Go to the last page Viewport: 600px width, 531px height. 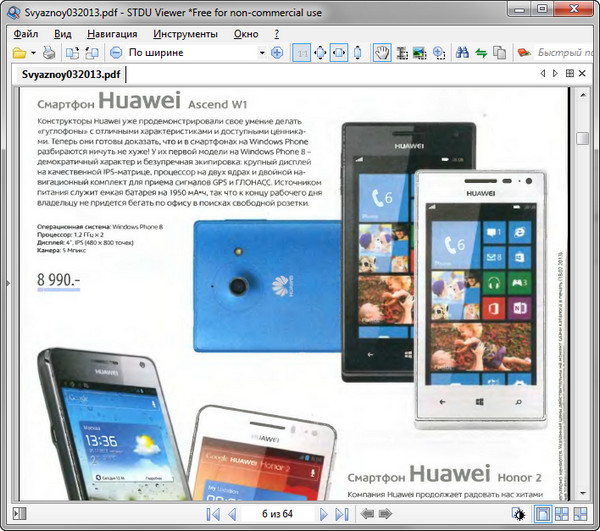tap(342, 514)
